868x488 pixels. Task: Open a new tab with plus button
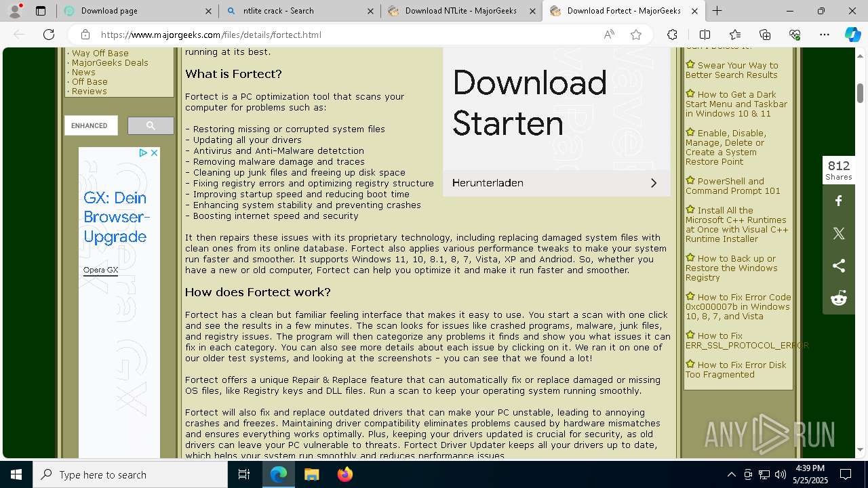pos(717,11)
